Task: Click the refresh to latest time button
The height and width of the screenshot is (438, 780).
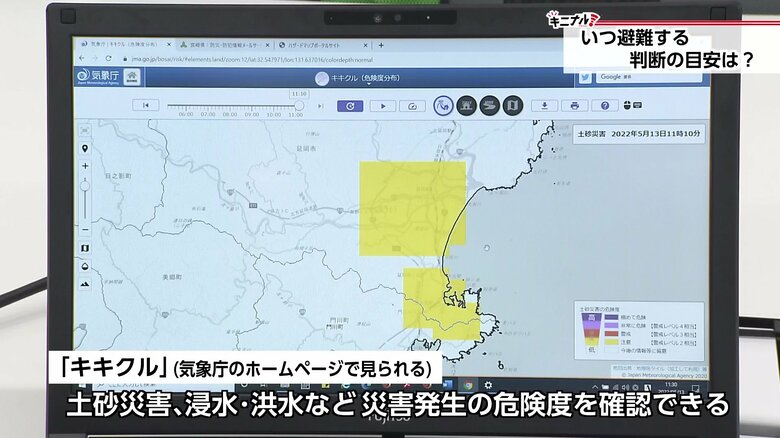Action: 350,106
